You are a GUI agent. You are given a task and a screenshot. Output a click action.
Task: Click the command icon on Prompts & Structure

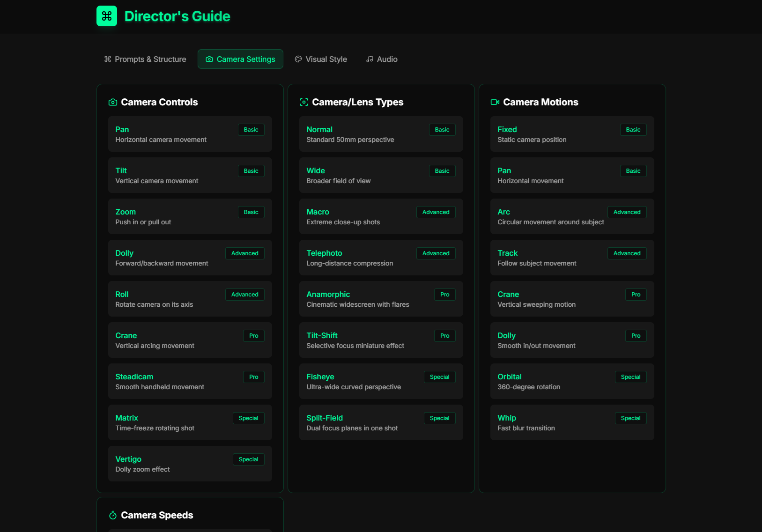pyautogui.click(x=107, y=59)
